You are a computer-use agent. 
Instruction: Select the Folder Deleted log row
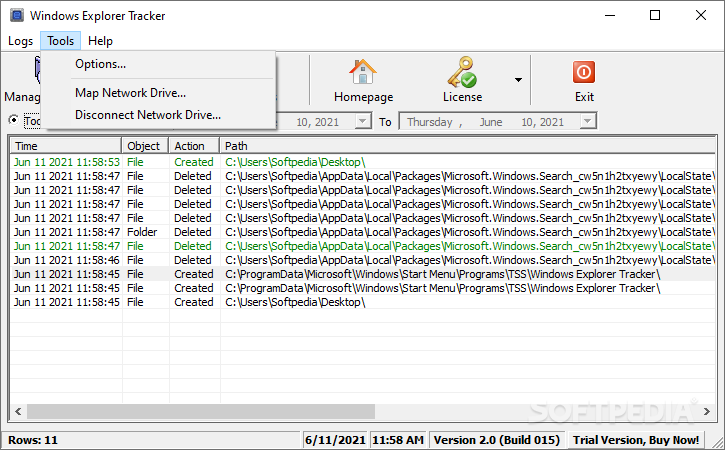coord(363,232)
